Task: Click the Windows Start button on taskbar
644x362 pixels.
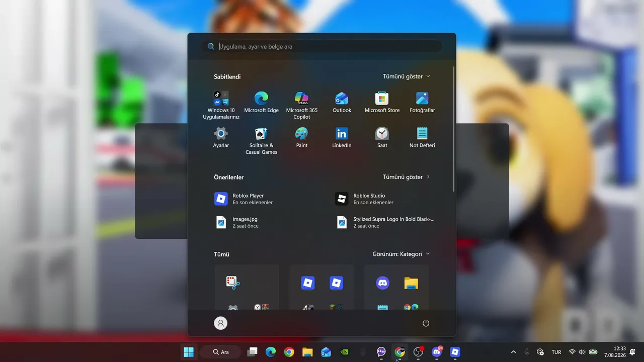Action: point(189,352)
